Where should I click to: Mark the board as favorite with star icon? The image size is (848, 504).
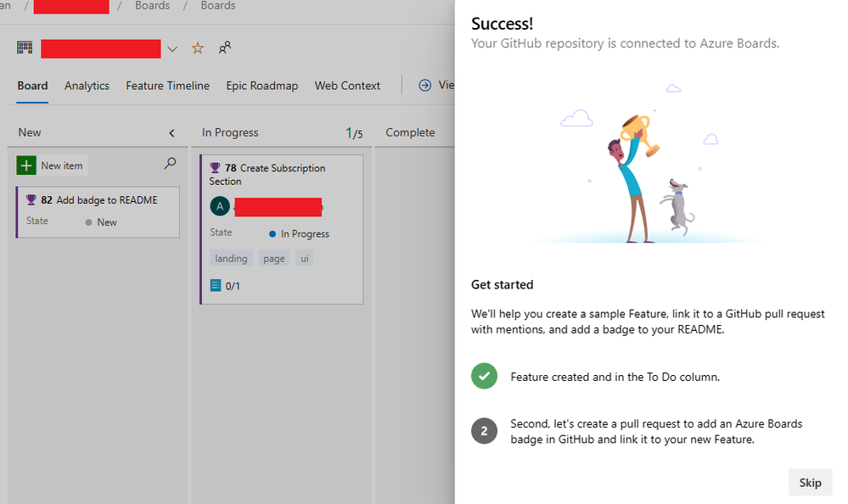tap(198, 48)
